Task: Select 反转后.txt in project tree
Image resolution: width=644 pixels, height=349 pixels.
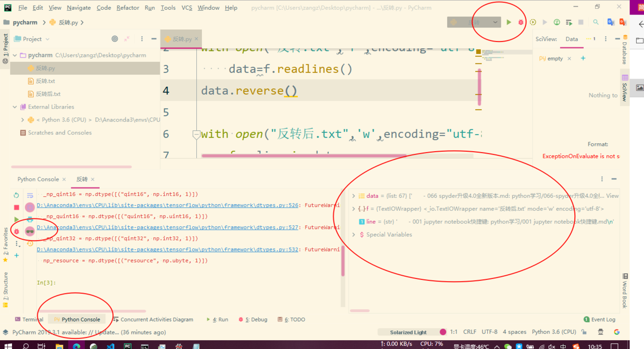Action: pos(48,94)
